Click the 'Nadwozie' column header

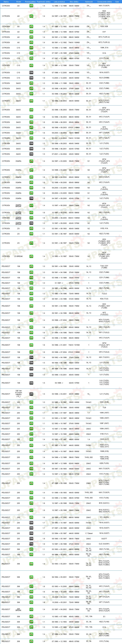pyautogui.click(x=89, y=2)
